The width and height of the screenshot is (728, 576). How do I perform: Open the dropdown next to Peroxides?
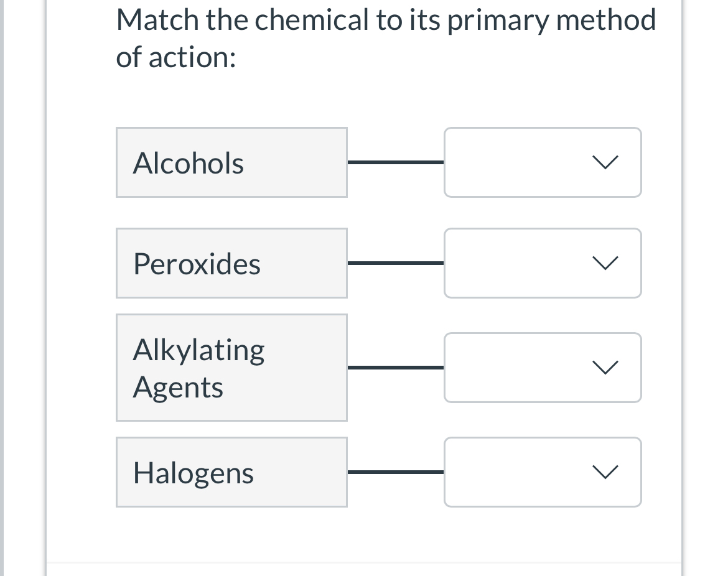[x=543, y=263]
